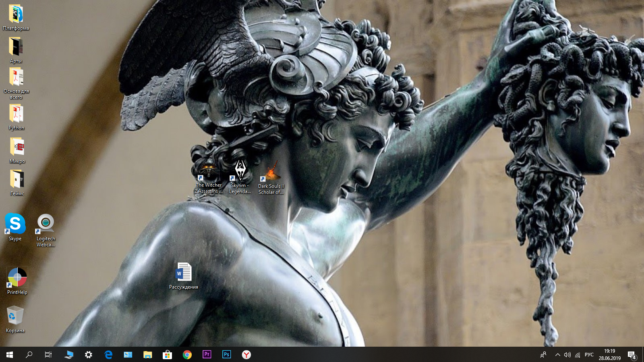Select the Геймс folder icon

(x=17, y=183)
